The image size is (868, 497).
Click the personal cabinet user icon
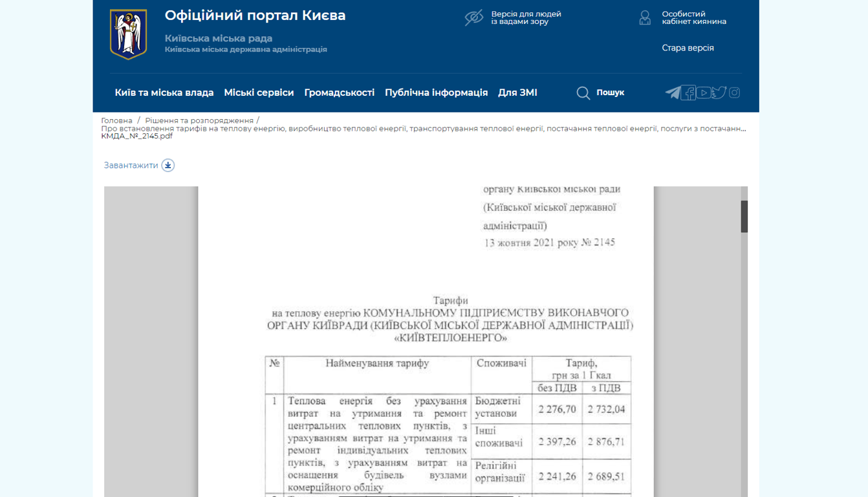pos(645,17)
